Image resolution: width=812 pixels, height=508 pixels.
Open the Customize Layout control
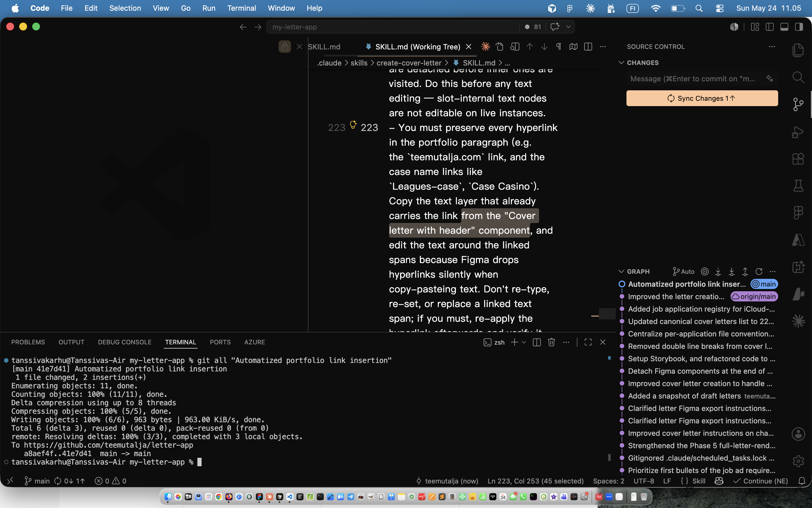755,27
